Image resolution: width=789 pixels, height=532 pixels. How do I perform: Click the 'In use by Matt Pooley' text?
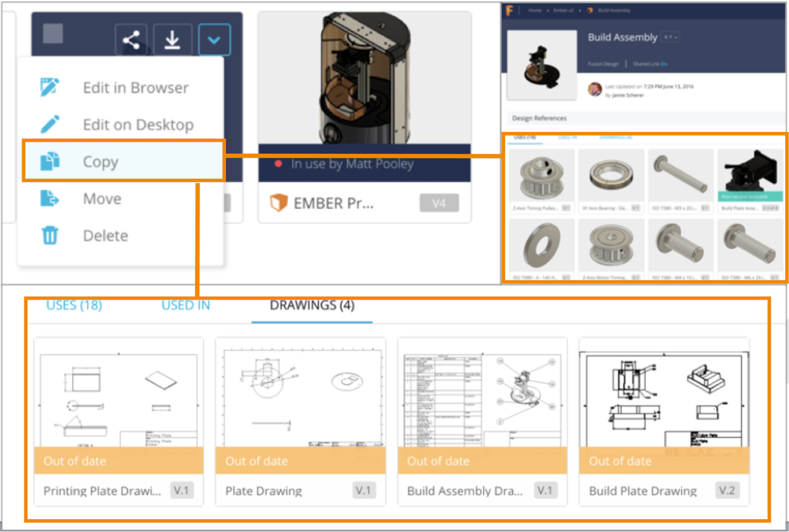tap(352, 164)
